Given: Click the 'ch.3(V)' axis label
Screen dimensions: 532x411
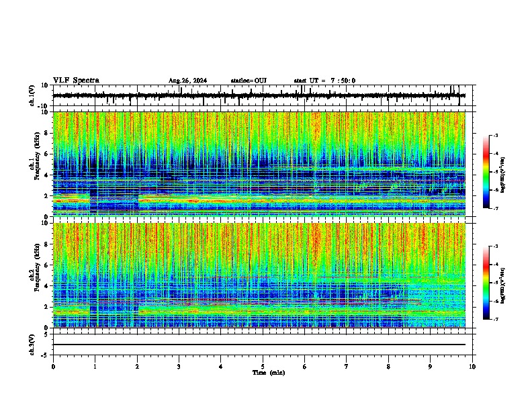Looking at the screenshot, I should click(32, 345).
